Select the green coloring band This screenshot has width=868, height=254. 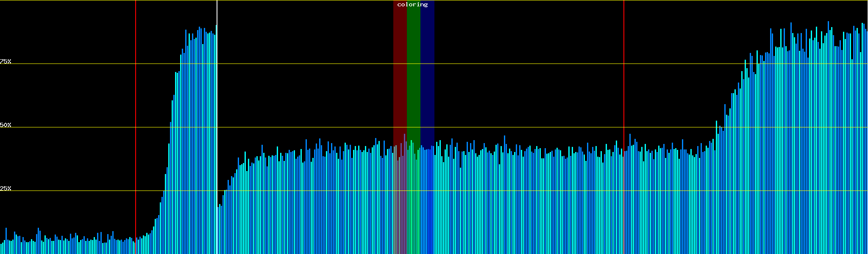click(413, 85)
